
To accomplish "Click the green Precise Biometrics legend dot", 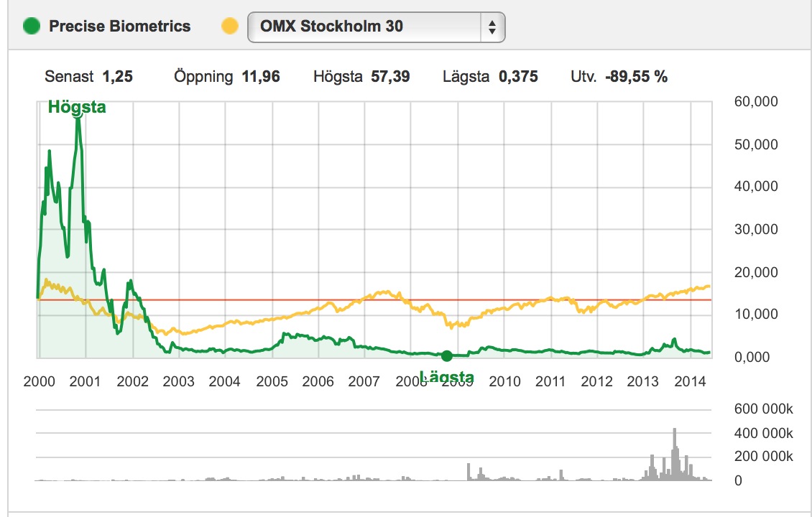I will [x=32, y=27].
